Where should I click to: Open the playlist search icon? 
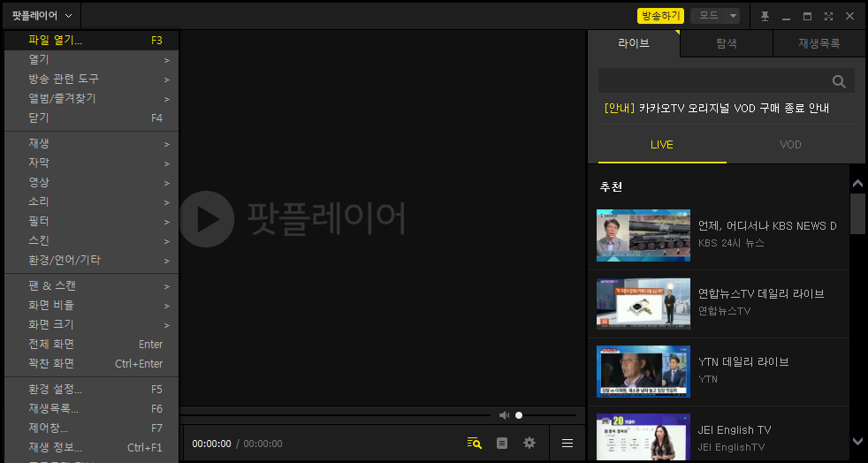pyautogui.click(x=474, y=443)
